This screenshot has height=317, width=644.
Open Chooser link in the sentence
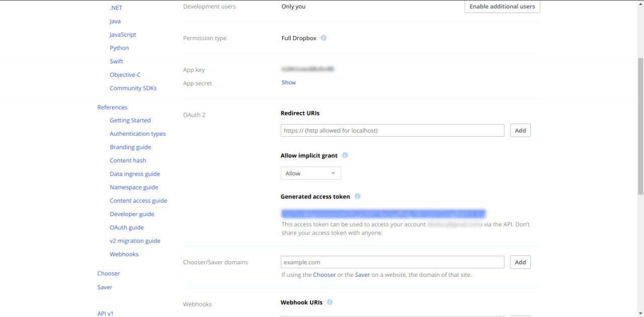click(x=324, y=275)
